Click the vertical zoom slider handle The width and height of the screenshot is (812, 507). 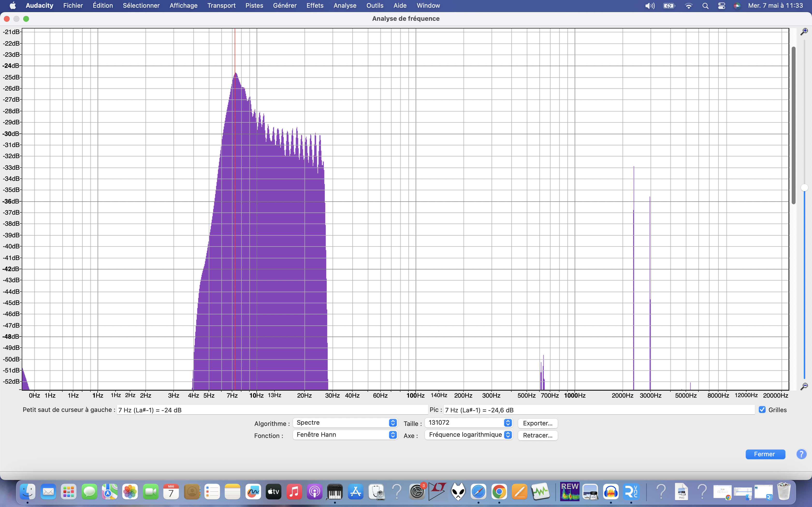pos(804,187)
